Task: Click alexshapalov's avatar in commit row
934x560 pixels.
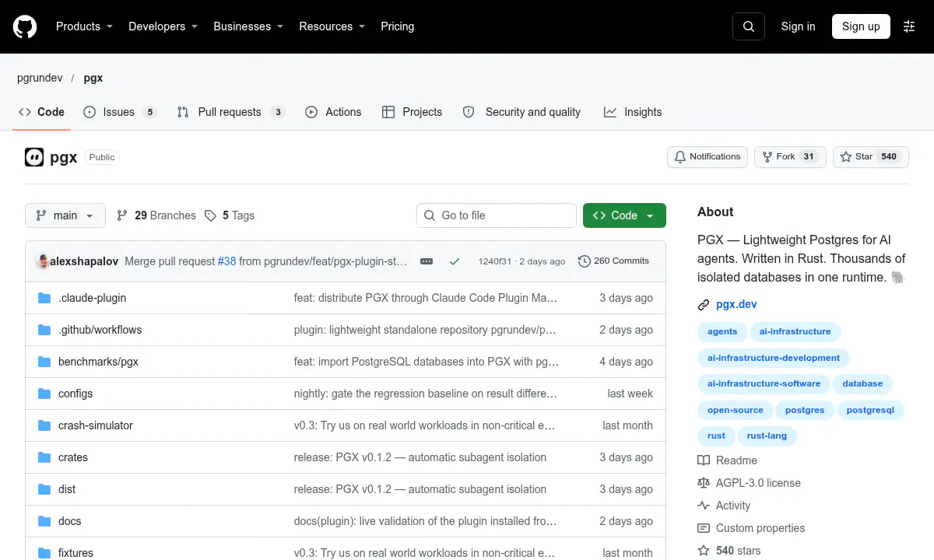Action: click(42, 261)
